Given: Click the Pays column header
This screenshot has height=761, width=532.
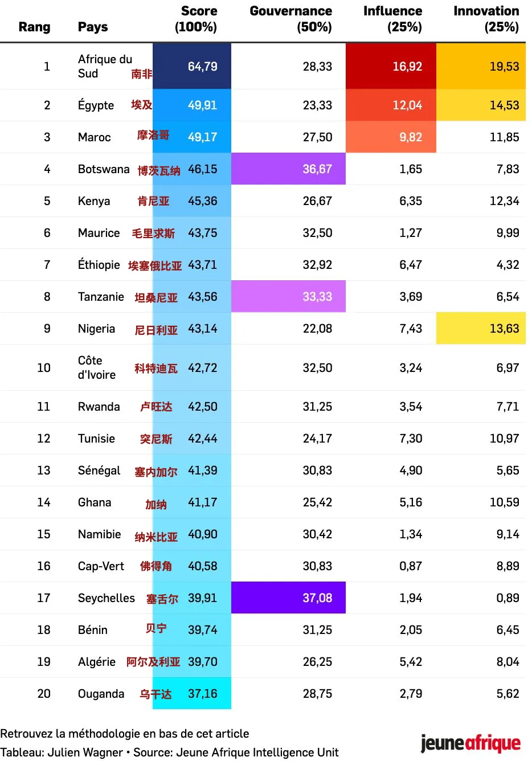Looking at the screenshot, I should pyautogui.click(x=93, y=27).
